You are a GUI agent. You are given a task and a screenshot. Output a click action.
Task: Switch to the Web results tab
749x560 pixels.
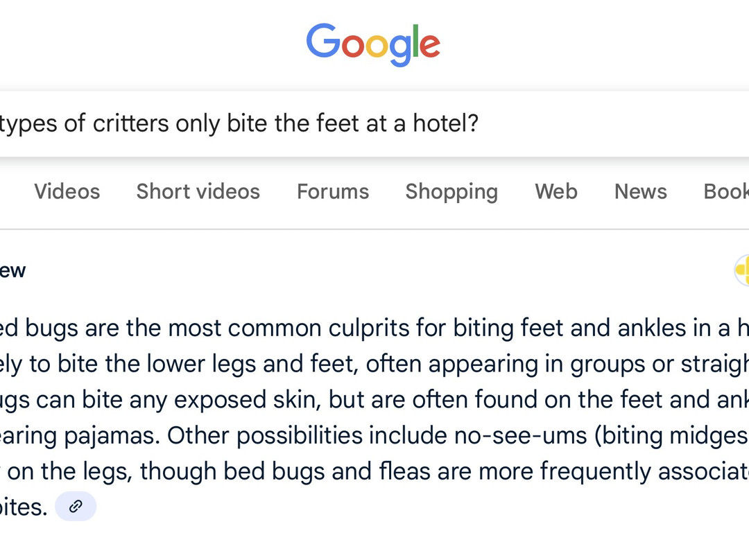(x=556, y=191)
